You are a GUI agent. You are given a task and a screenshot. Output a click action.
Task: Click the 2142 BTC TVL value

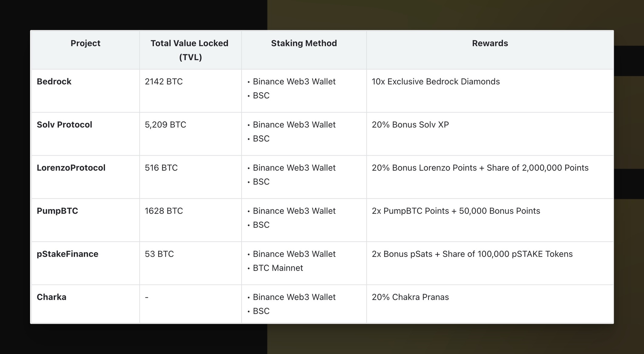pos(164,81)
